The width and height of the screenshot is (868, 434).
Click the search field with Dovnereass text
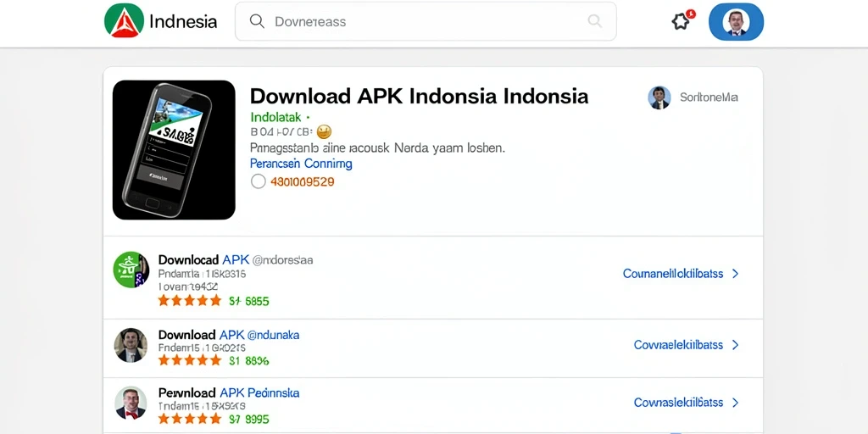426,21
